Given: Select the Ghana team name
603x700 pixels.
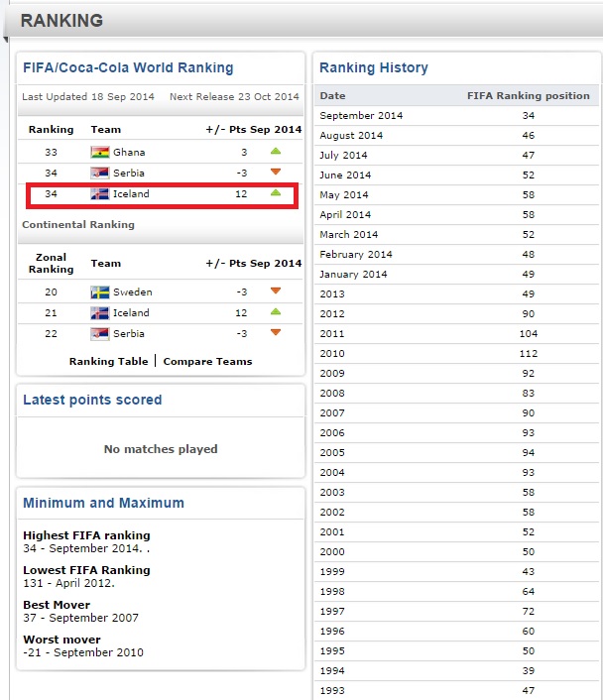Looking at the screenshot, I should pos(129,152).
